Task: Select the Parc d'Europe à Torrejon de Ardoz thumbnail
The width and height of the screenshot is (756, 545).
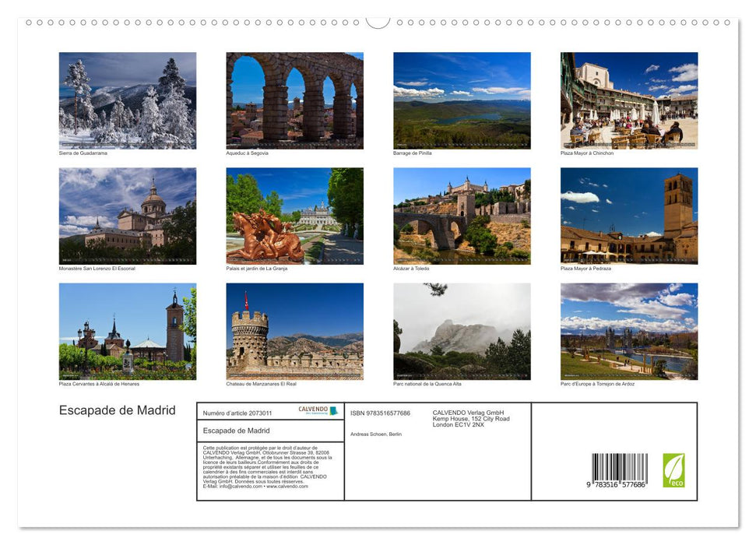Action: coord(628,330)
